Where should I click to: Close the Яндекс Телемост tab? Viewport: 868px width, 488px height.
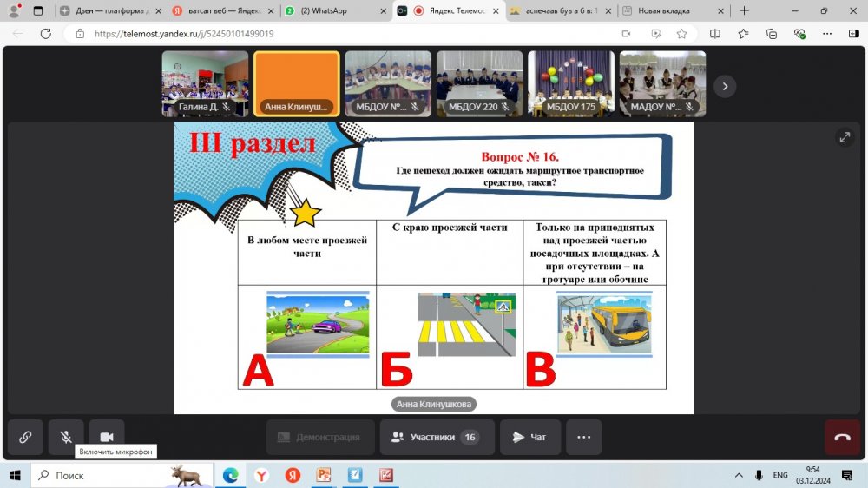pyautogui.click(x=496, y=10)
